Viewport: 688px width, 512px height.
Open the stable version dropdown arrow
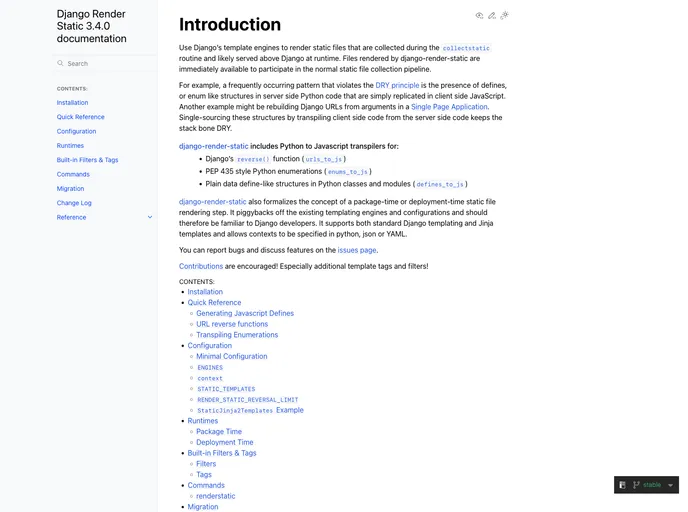click(670, 485)
